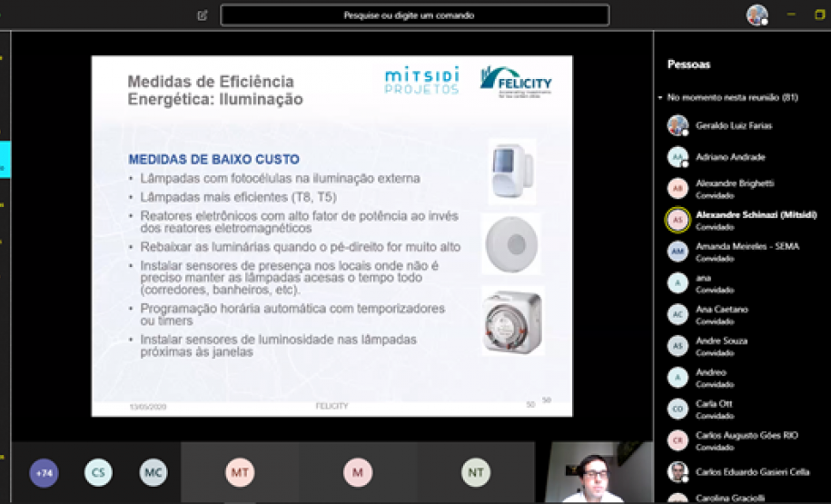Select Carla Ott from the participants list

point(714,404)
